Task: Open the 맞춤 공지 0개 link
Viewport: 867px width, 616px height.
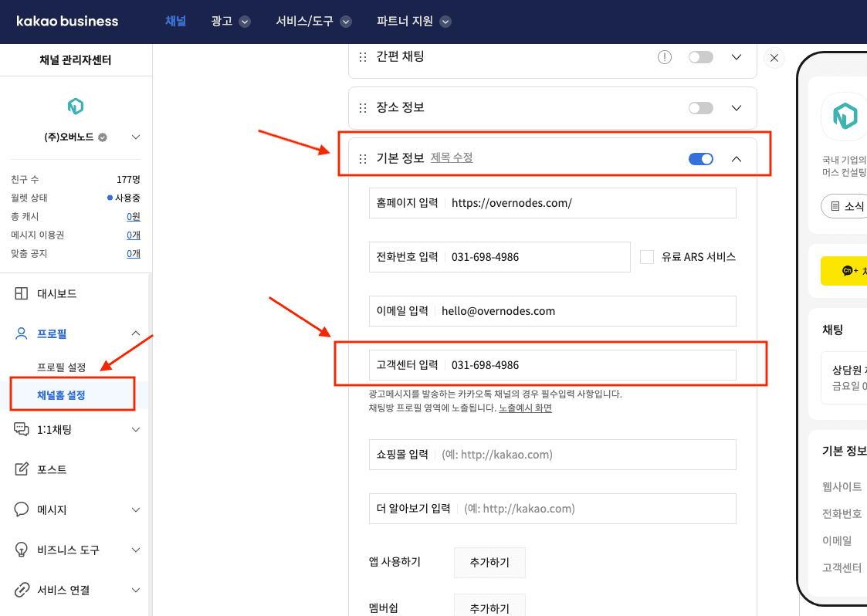Action: pyautogui.click(x=134, y=254)
